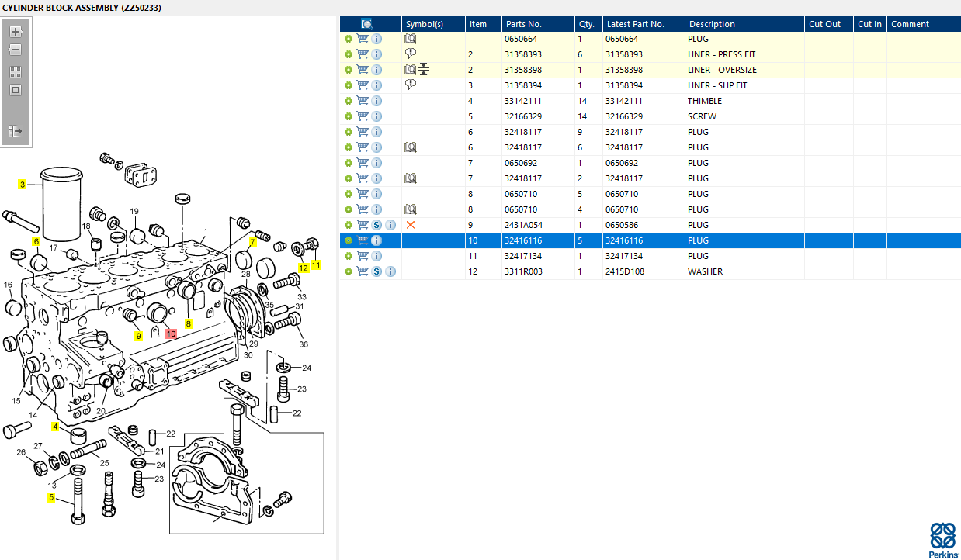Click the red X symbol on row 2431A054
The height and width of the screenshot is (560, 961).
411,225
